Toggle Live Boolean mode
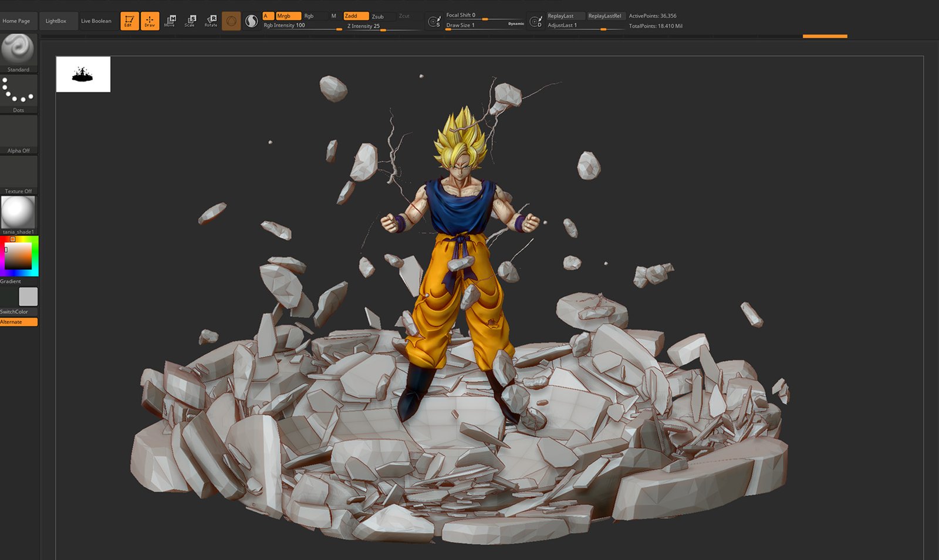 (x=96, y=21)
